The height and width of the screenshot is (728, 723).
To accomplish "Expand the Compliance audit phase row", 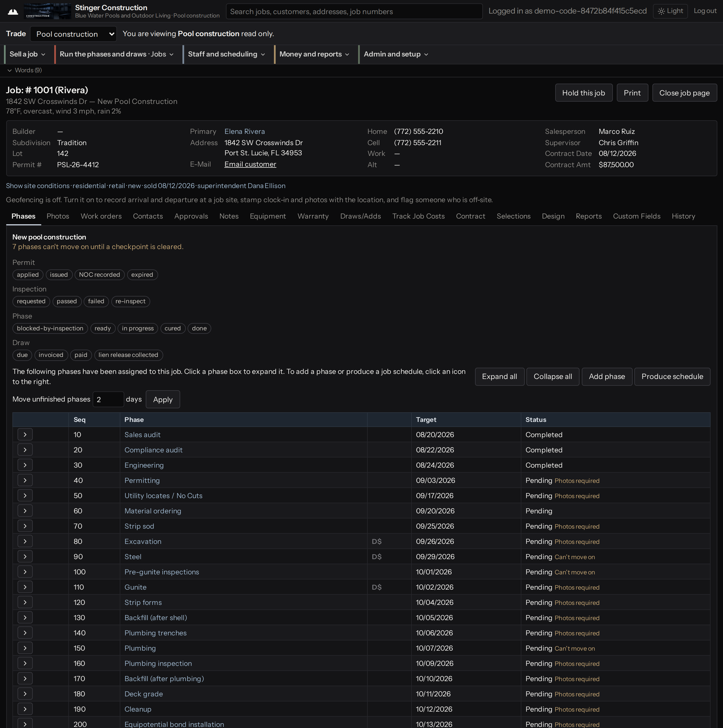I will coord(25,450).
